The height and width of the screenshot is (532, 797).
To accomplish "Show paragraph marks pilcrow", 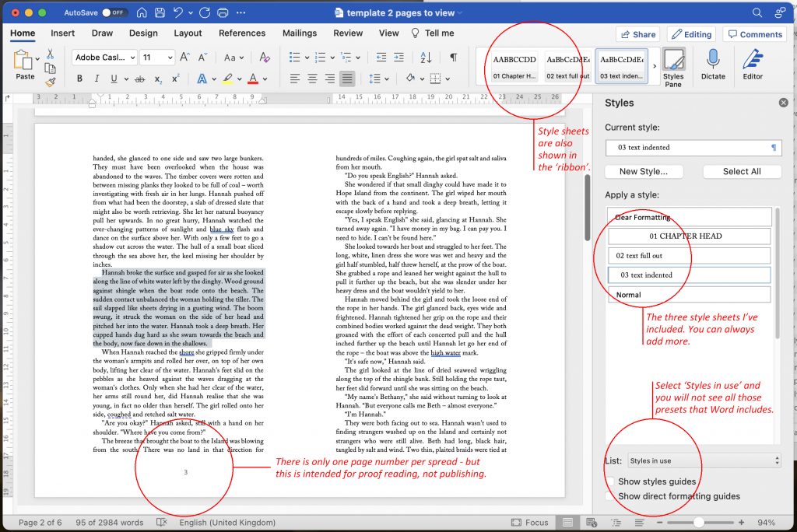I will click(x=453, y=58).
